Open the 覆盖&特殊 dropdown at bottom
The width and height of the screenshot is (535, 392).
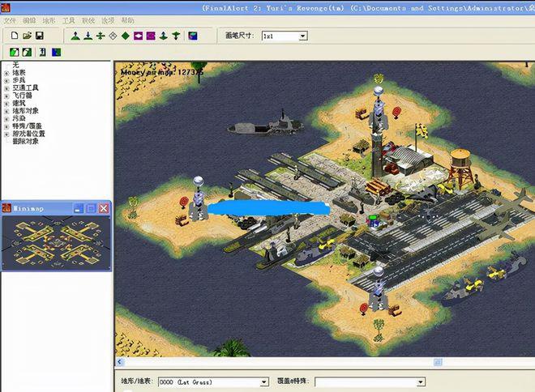pyautogui.click(x=421, y=382)
